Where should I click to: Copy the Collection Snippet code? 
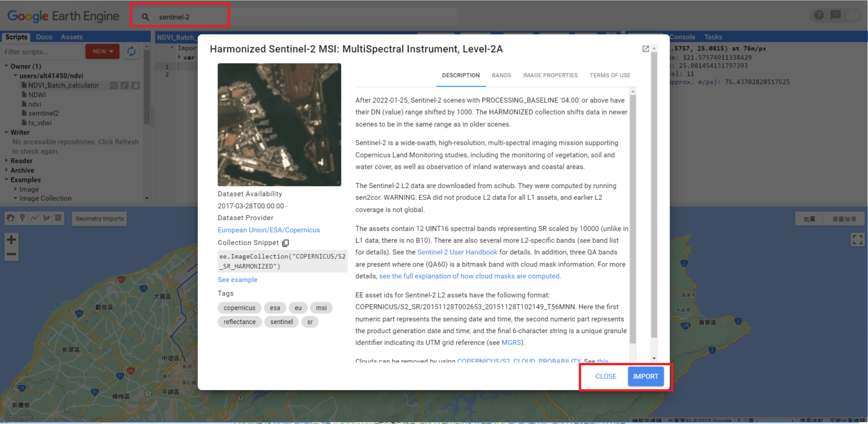coord(286,242)
